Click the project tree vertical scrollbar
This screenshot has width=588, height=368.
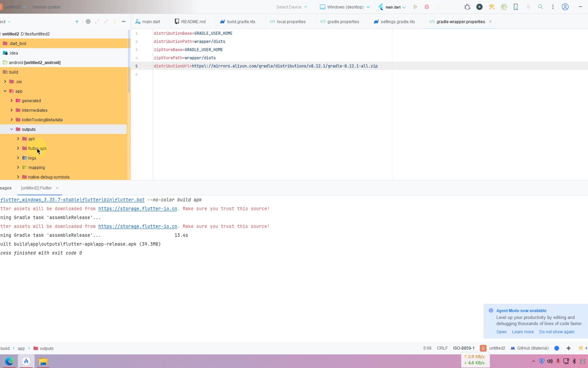[129, 61]
